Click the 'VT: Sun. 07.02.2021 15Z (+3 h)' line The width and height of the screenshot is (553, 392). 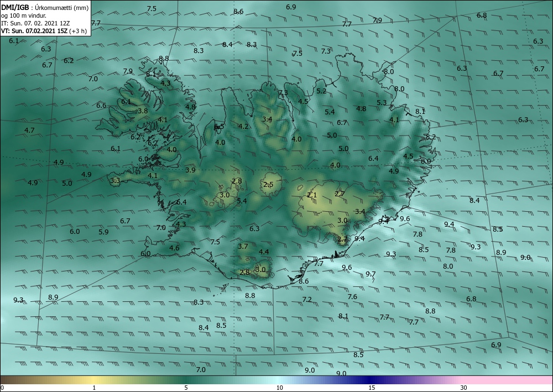44,31
